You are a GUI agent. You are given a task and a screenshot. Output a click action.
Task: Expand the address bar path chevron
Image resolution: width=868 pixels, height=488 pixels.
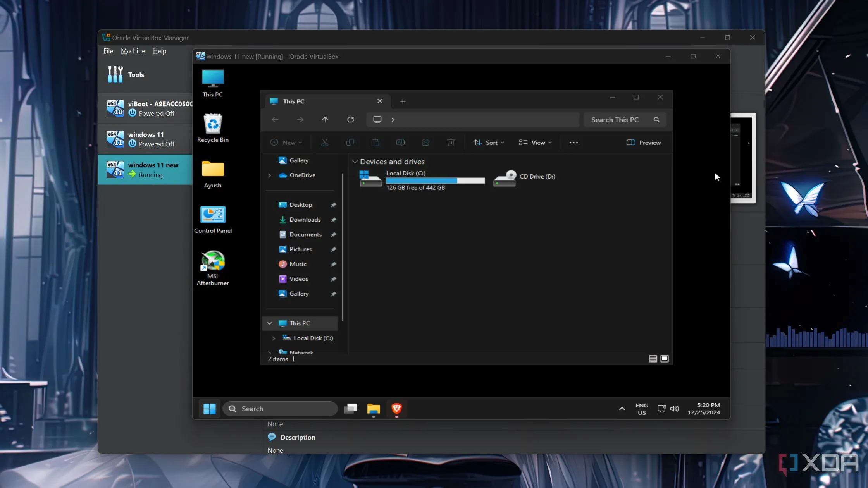click(x=393, y=119)
